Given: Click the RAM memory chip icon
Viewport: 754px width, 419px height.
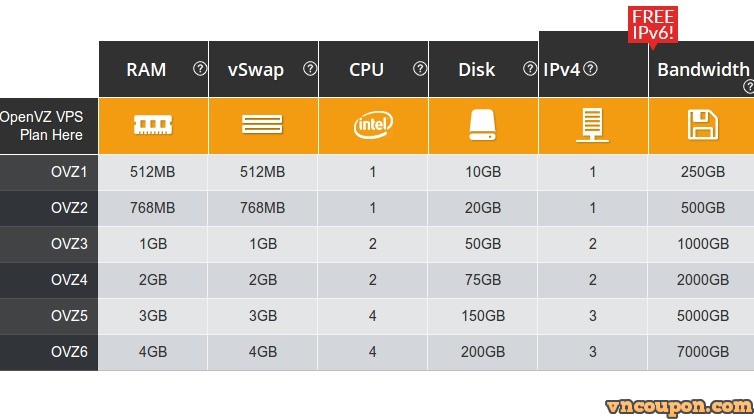Looking at the screenshot, I should point(153,125).
